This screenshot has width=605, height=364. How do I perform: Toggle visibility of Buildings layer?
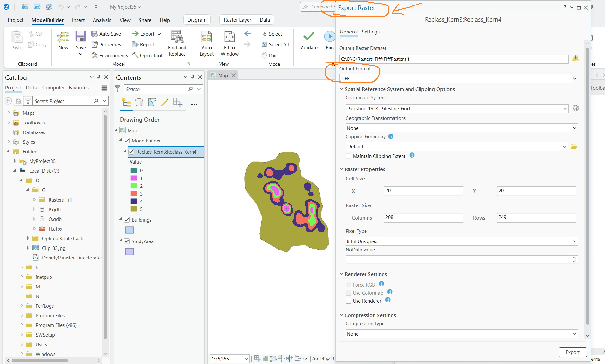coord(127,220)
